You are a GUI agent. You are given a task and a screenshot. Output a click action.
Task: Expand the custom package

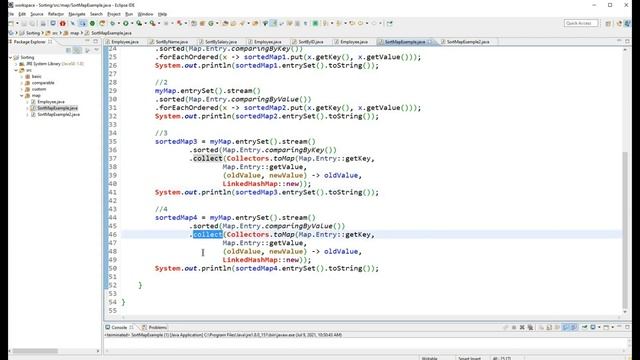click(22, 89)
